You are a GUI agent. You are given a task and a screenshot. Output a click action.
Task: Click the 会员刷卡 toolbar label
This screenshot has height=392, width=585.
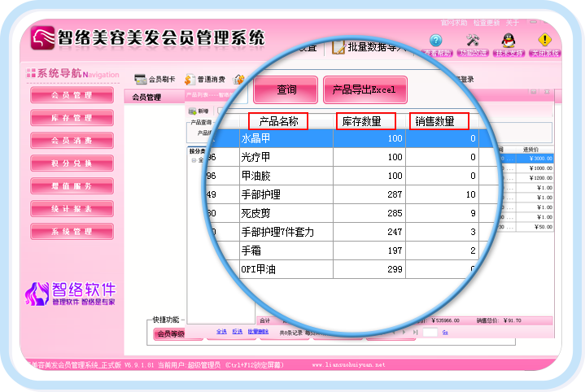tap(162, 80)
